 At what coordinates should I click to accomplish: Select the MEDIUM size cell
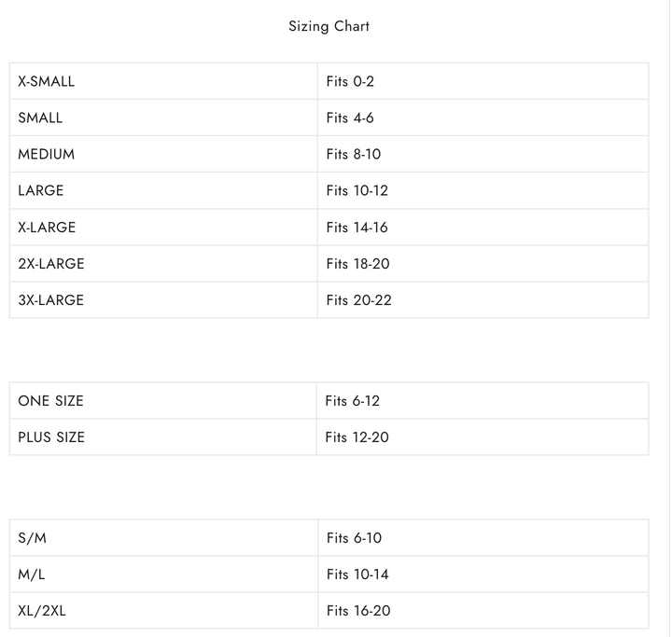pyautogui.click(x=163, y=154)
